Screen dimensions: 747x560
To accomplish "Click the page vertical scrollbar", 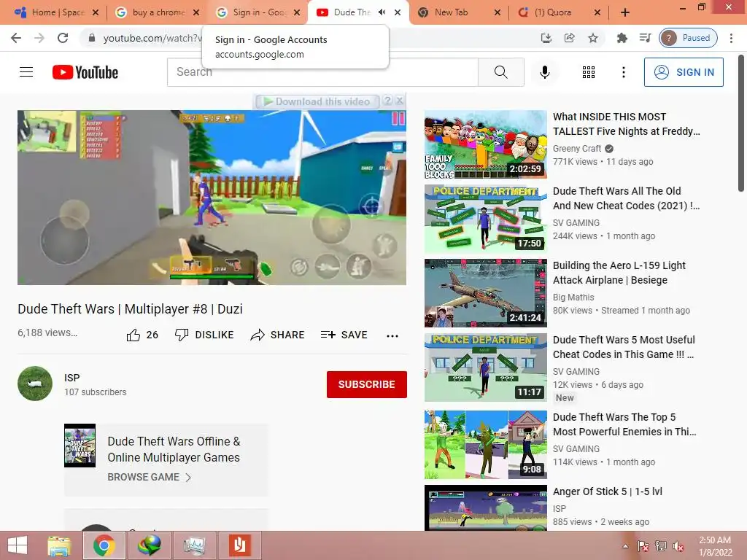I will coord(741,124).
